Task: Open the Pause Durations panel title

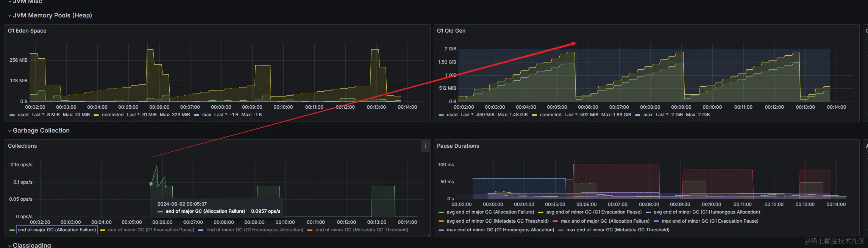Action: [458, 146]
